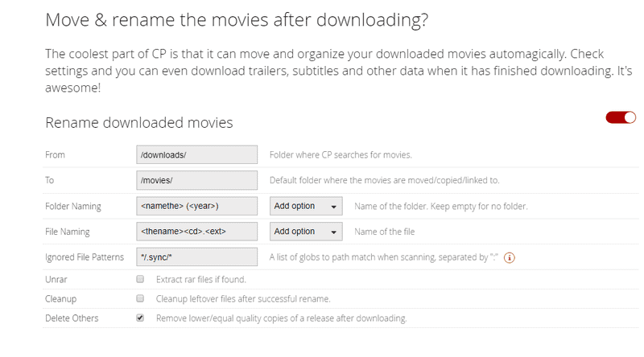Click the "Unrar" option label
This screenshot has width=644, height=357.
(x=58, y=280)
